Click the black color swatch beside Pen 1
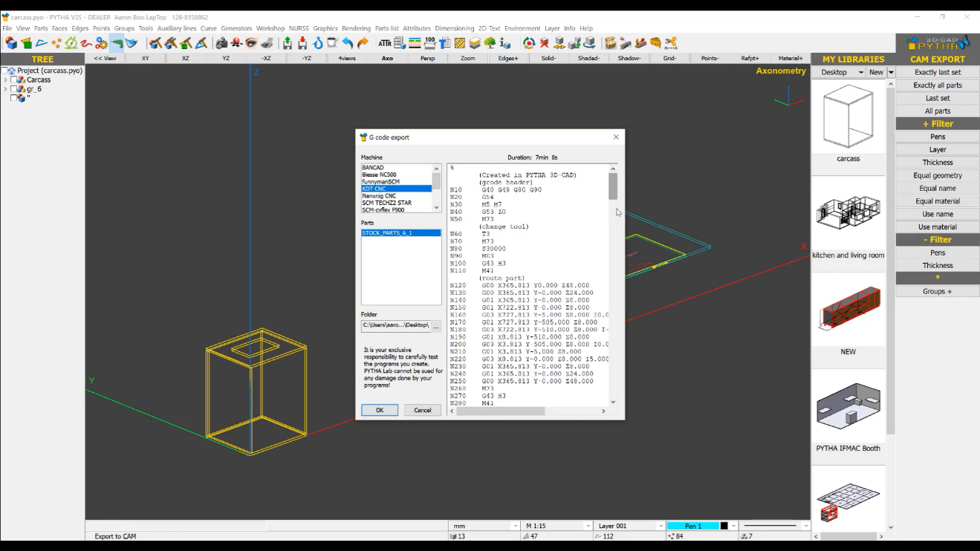The height and width of the screenshot is (551, 980). pos(724,526)
